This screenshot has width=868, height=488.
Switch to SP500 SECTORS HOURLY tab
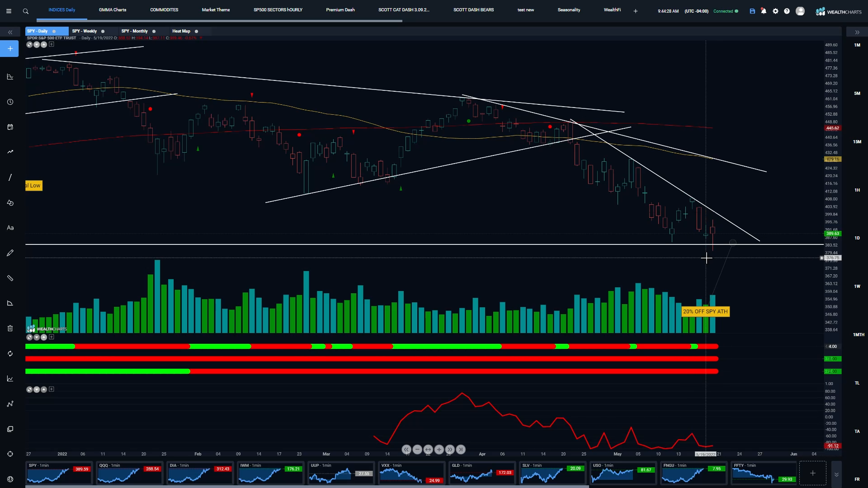278,10
